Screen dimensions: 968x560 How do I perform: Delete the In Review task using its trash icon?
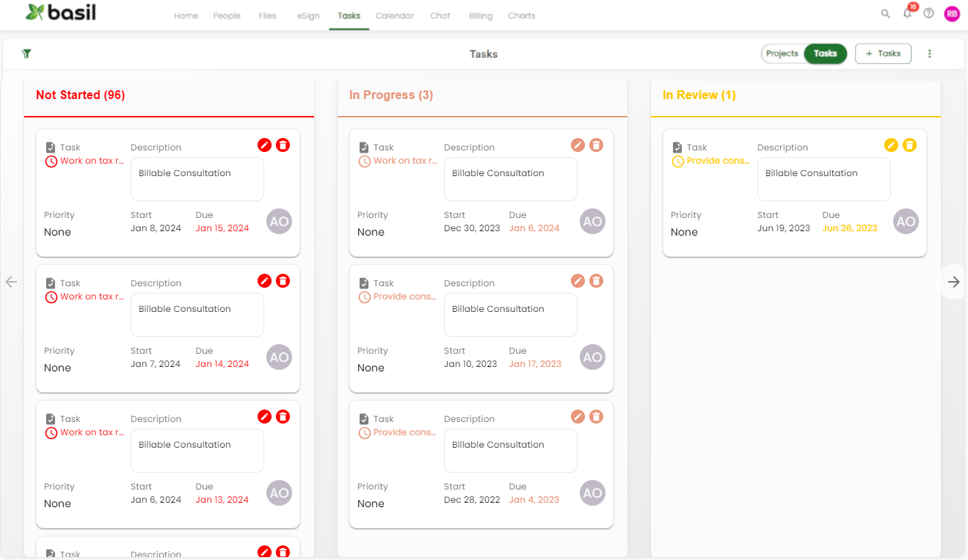(x=910, y=145)
